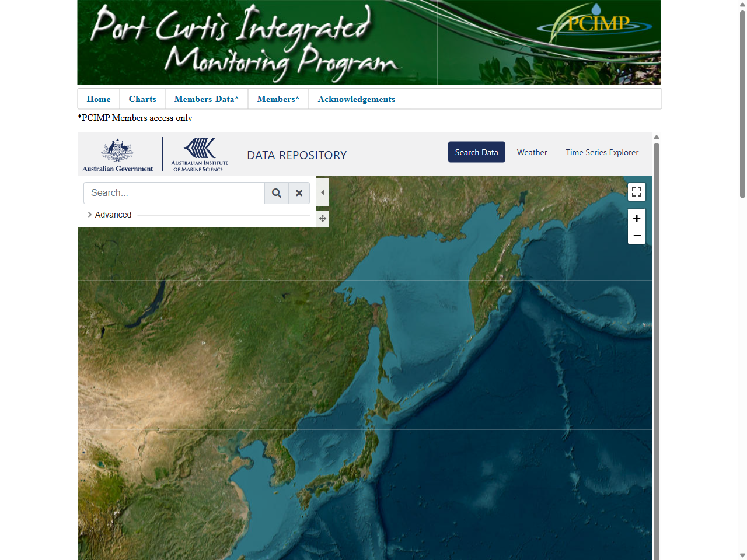This screenshot has height=560, width=747.
Task: Enter fullscreen mode on the map
Action: (636, 191)
